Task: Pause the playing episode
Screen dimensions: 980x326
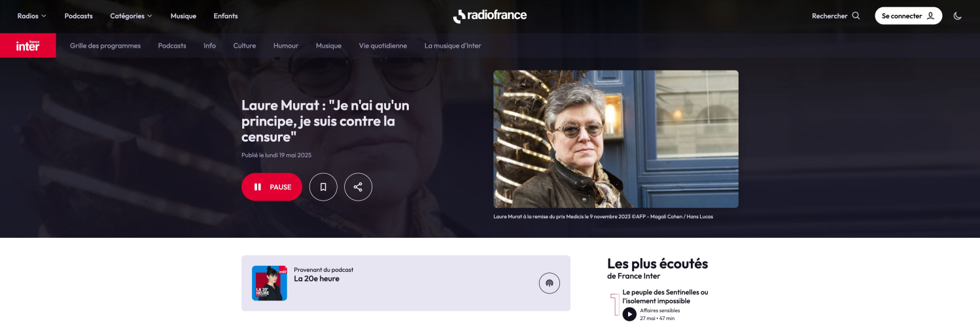Action: tap(271, 187)
